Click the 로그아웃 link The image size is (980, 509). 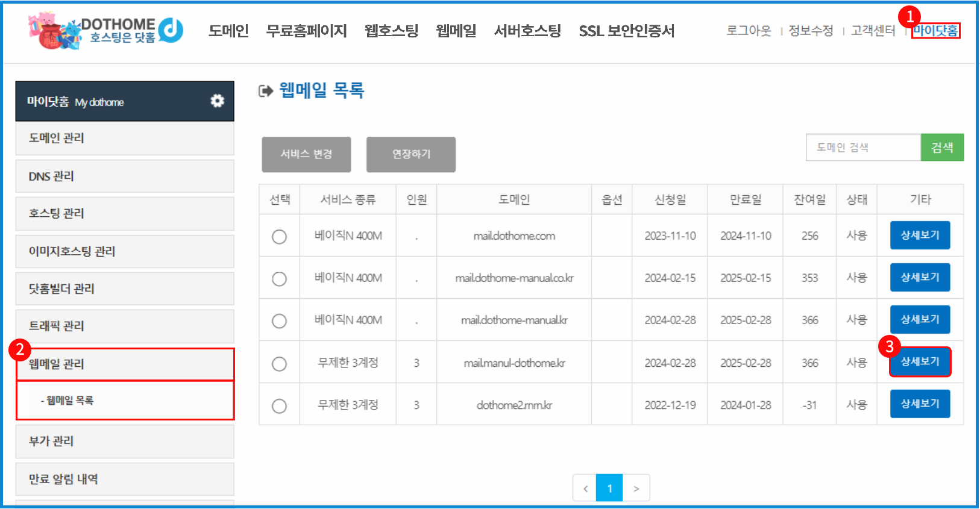[x=749, y=31]
